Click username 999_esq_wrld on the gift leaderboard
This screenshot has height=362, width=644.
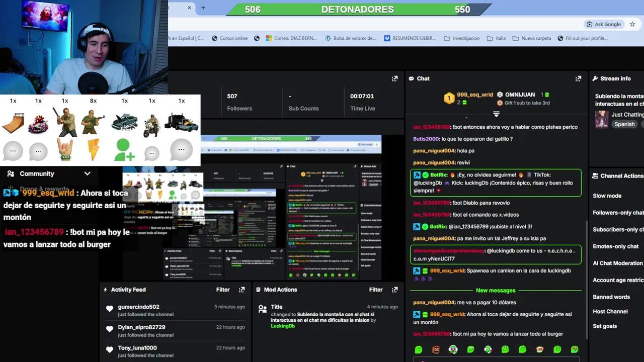[474, 95]
